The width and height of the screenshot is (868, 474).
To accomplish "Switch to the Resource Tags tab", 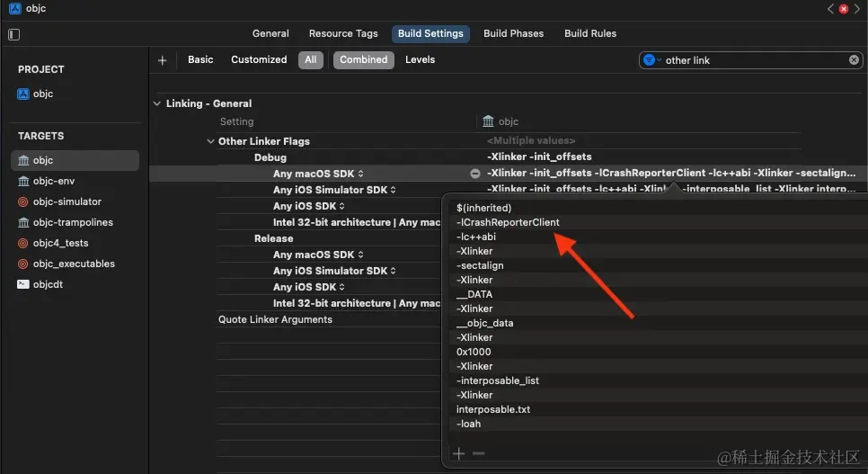I will (343, 33).
